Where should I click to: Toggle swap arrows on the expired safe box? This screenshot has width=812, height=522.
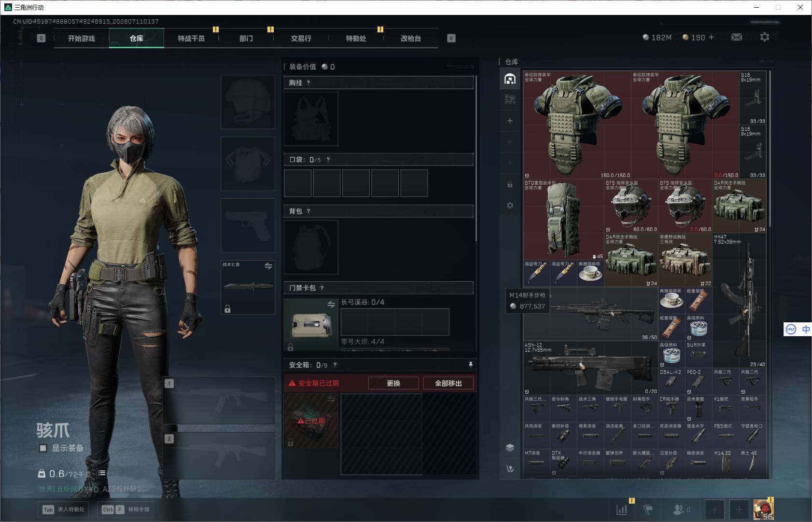click(x=331, y=399)
